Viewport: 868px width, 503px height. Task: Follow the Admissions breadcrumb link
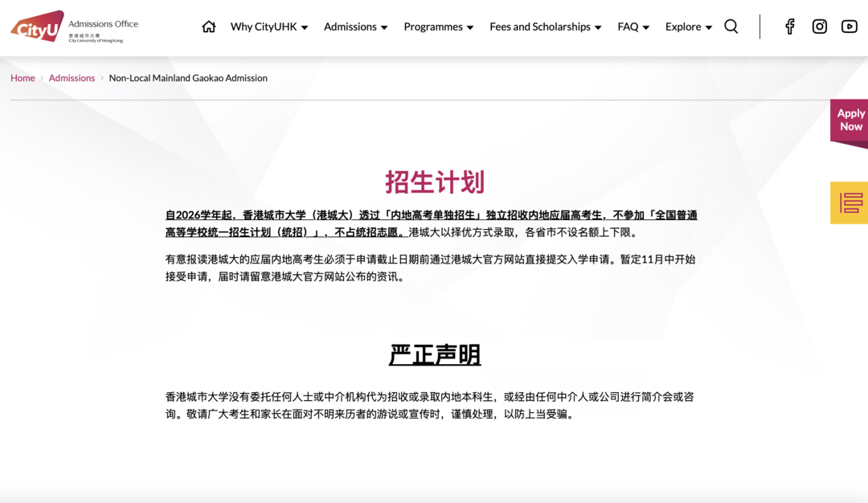(x=72, y=78)
